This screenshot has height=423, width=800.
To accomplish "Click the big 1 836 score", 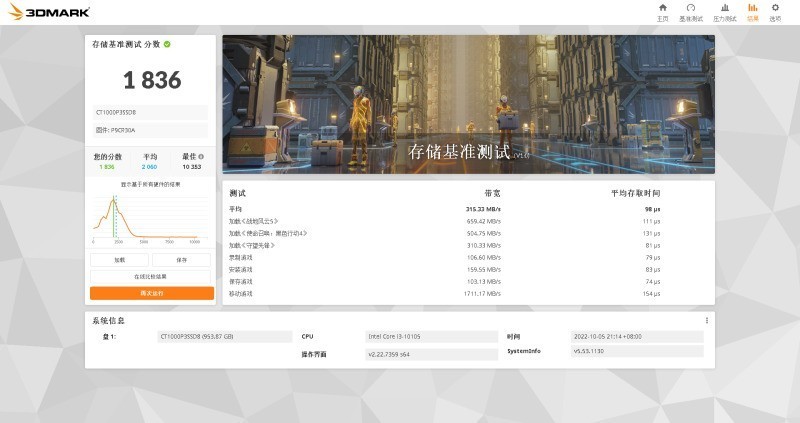I will [x=152, y=80].
